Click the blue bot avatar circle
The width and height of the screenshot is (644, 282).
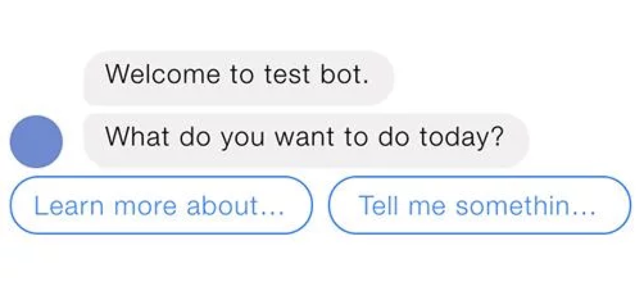point(37,142)
